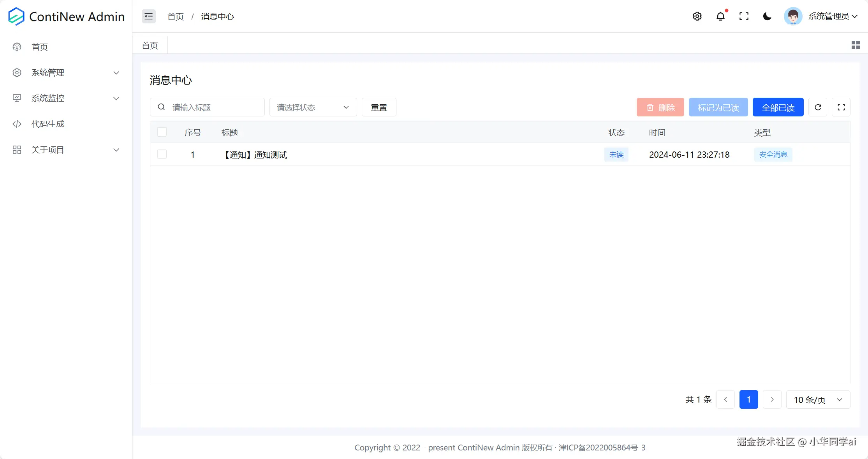
Task: Open settings via the gear icon in header
Action: [x=697, y=16]
